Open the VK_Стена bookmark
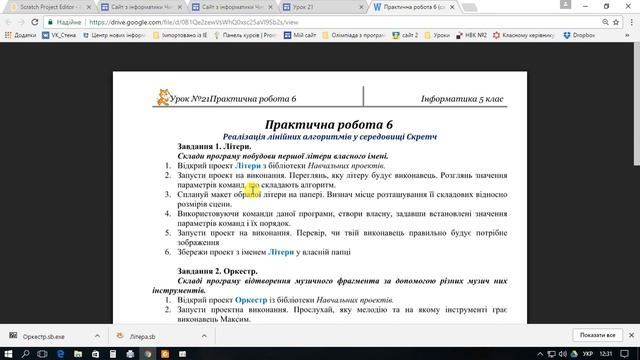 pyautogui.click(x=59, y=36)
